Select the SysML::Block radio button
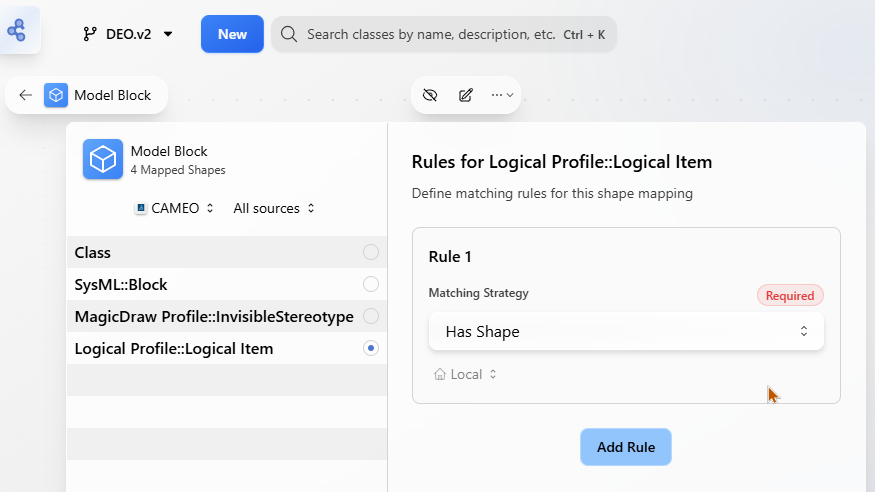This screenshot has width=875, height=492. click(x=371, y=284)
